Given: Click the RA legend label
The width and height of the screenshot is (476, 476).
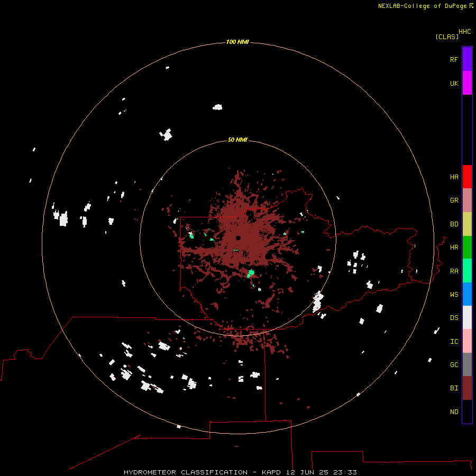Looking at the screenshot, I should (454, 271).
